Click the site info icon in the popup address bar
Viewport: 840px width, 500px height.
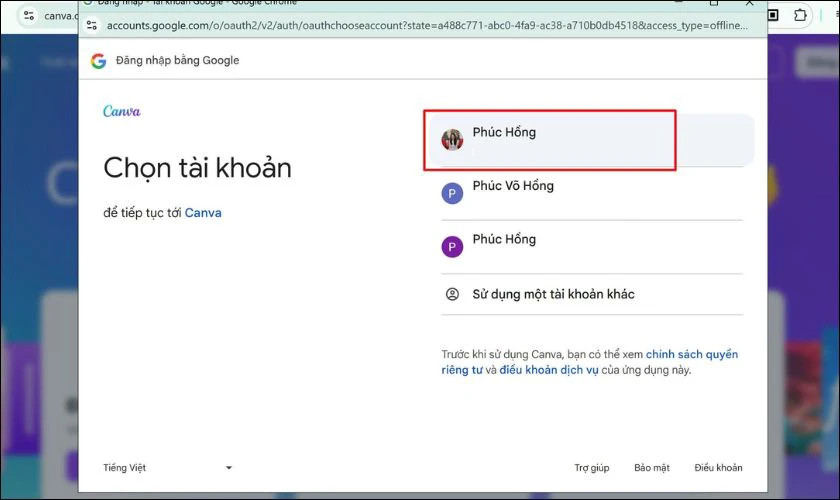(x=92, y=25)
